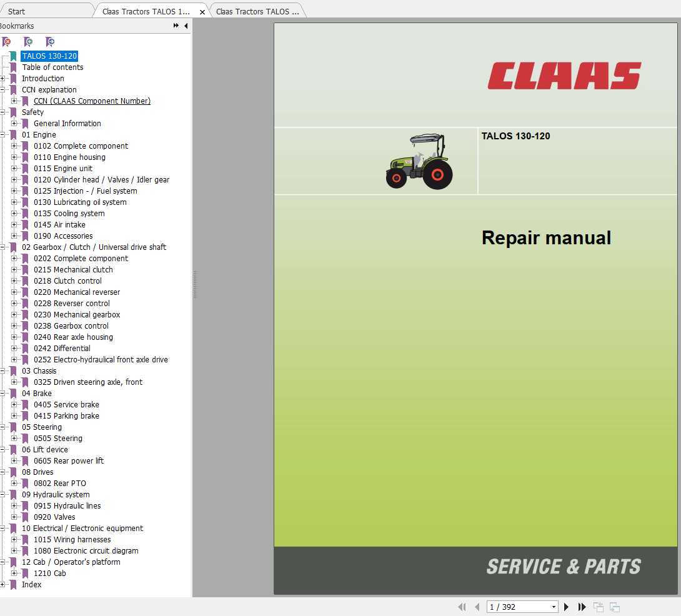Open General Information under Safety
This screenshot has width=681, height=616.
coord(67,123)
